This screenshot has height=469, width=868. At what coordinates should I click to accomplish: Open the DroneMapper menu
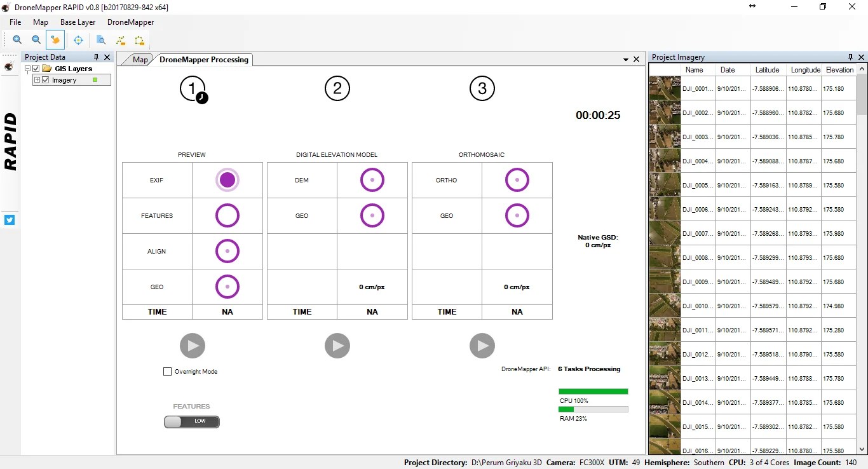(x=130, y=22)
